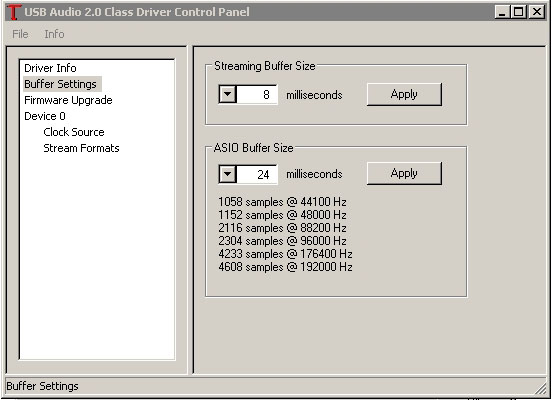Image resolution: width=552 pixels, height=400 pixels.
Task: Open the Info menu
Action: [x=54, y=34]
